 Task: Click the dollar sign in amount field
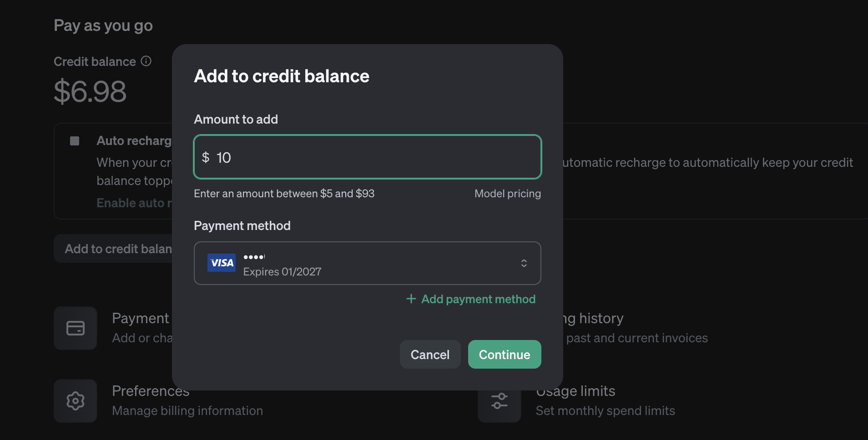coord(206,157)
